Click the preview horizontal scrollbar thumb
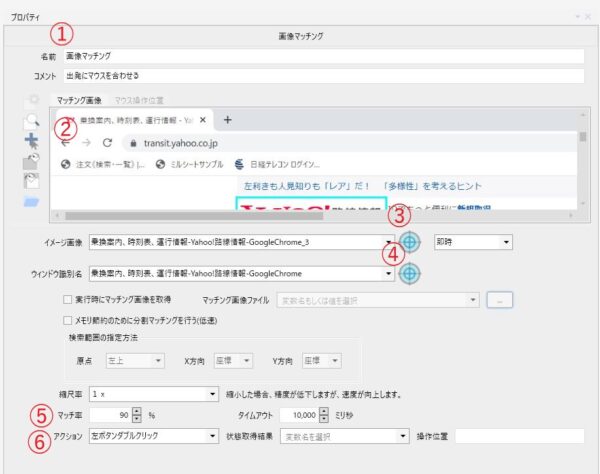600x474 pixels. (x=194, y=216)
